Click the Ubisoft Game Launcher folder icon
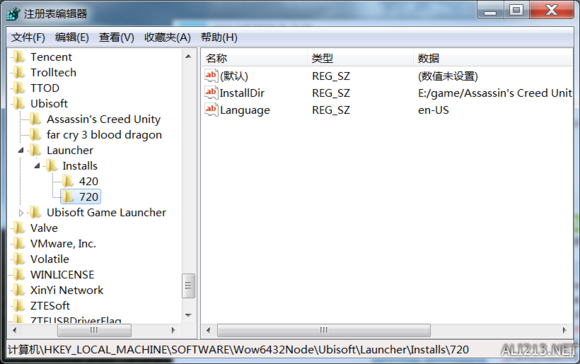The width and height of the screenshot is (580, 364). point(35,212)
